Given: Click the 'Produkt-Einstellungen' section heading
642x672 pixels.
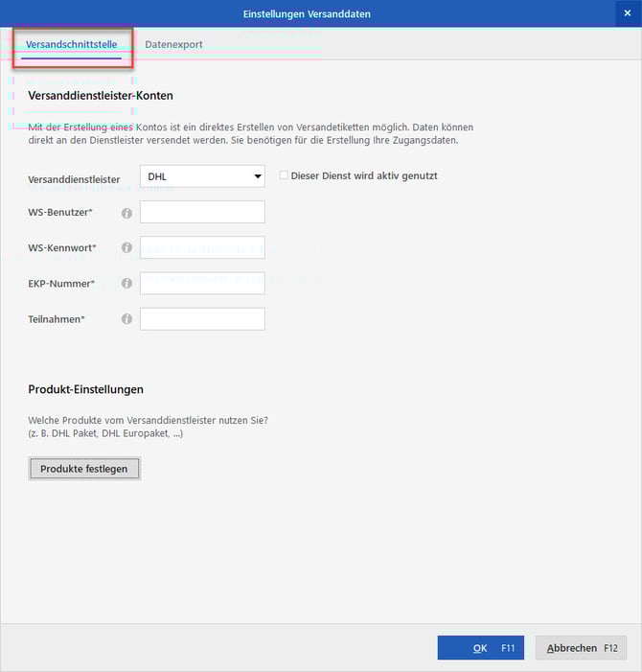Looking at the screenshot, I should coord(86,389).
